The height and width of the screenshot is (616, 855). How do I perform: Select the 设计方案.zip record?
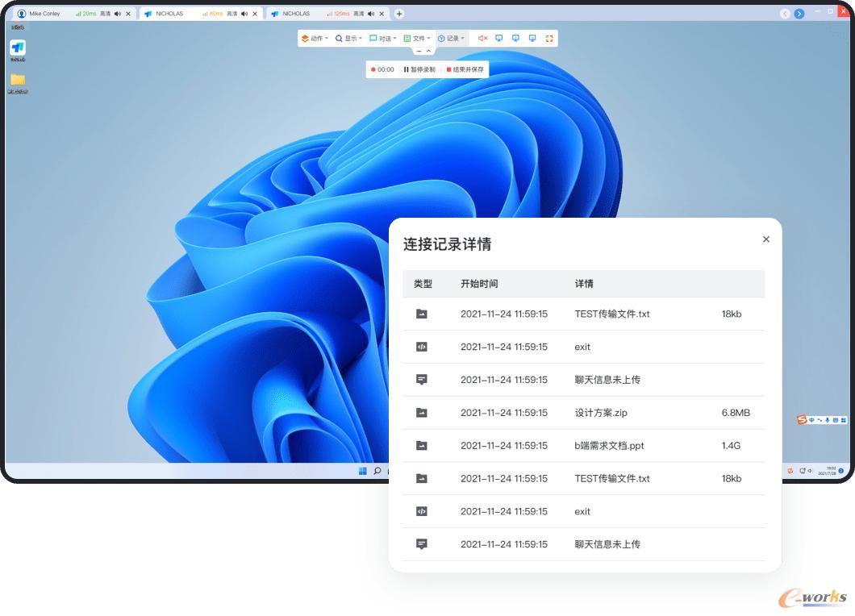[x=583, y=413]
